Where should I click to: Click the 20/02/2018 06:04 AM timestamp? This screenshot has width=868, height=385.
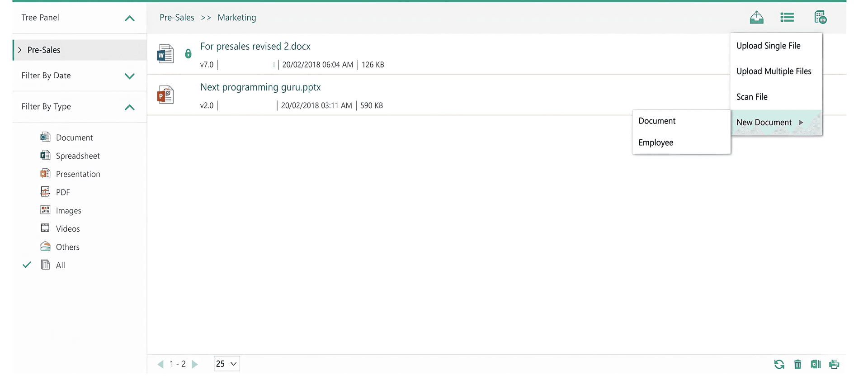point(318,65)
